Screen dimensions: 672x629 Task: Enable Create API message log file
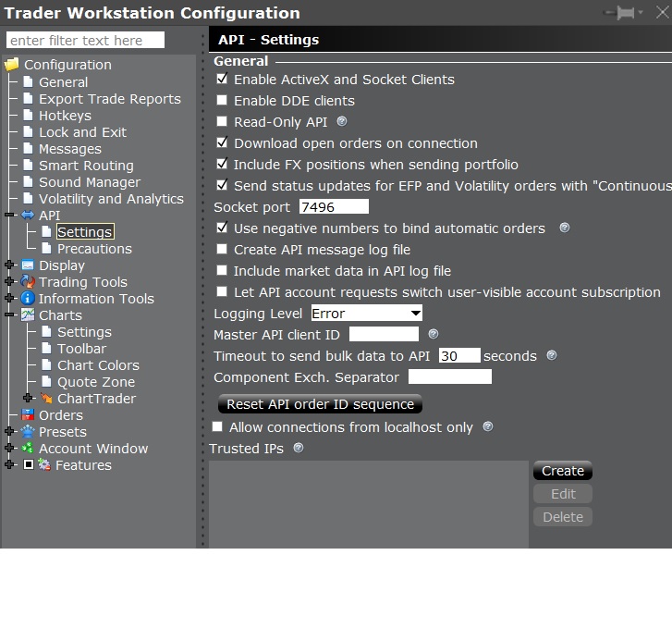point(222,249)
